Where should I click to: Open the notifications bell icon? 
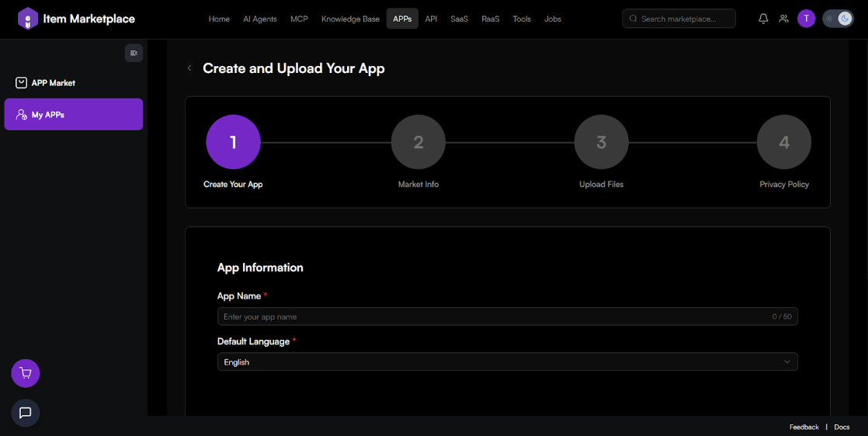(x=763, y=19)
